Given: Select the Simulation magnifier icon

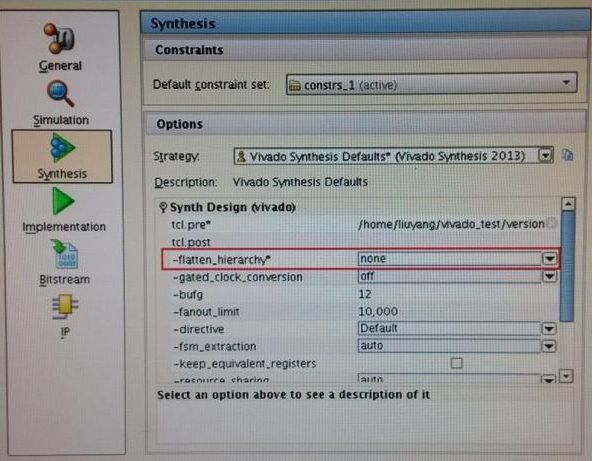Looking at the screenshot, I should click(x=60, y=93).
